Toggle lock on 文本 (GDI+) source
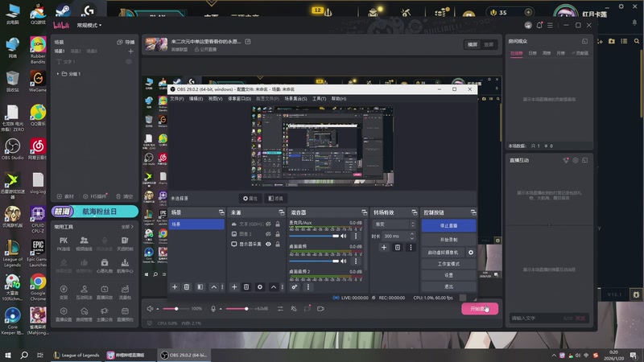This screenshot has width=644, height=362. pyautogui.click(x=278, y=224)
